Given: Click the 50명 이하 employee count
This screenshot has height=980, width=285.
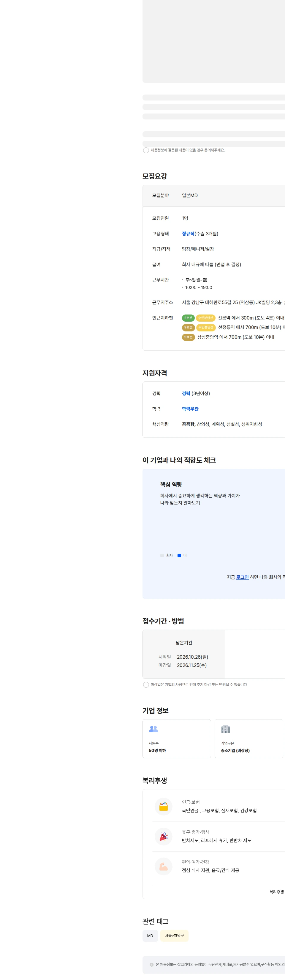Looking at the screenshot, I should point(157,751).
